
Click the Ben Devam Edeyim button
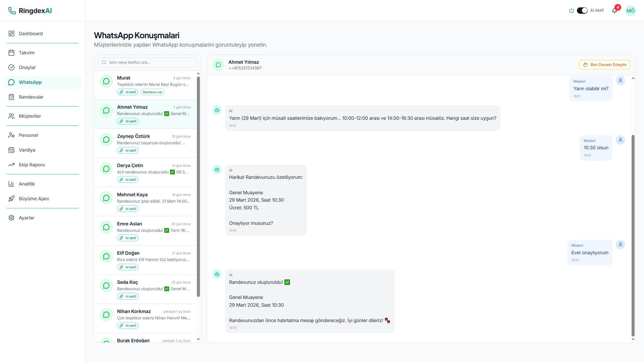point(605,65)
